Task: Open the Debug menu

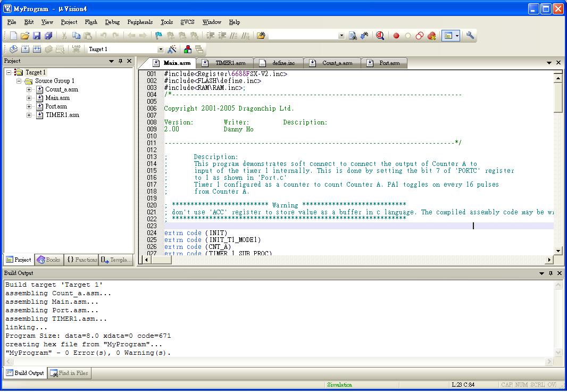Action: pyautogui.click(x=112, y=22)
